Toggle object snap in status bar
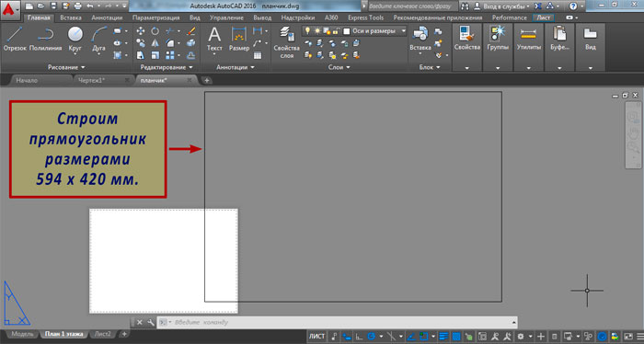Viewport: 644px width, 344px height. click(x=423, y=337)
